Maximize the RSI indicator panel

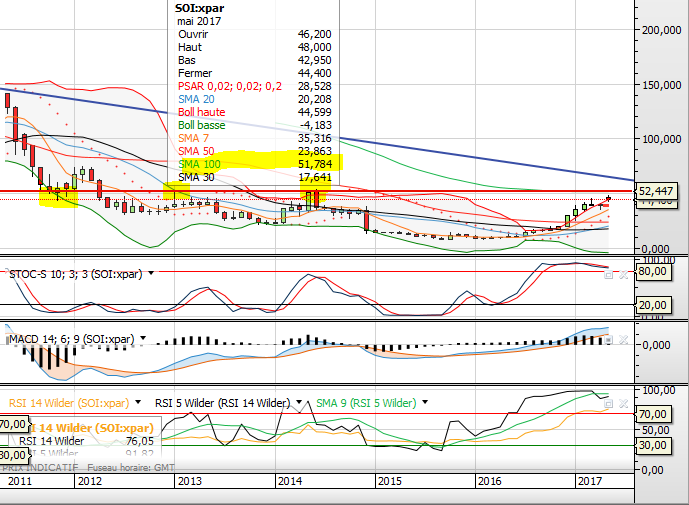tap(608, 403)
